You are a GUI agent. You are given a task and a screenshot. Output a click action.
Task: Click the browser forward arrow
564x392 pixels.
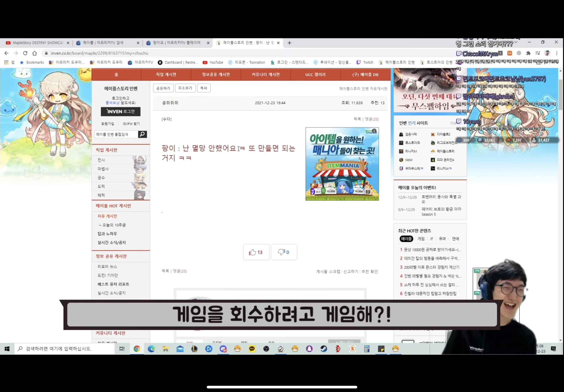(16, 53)
